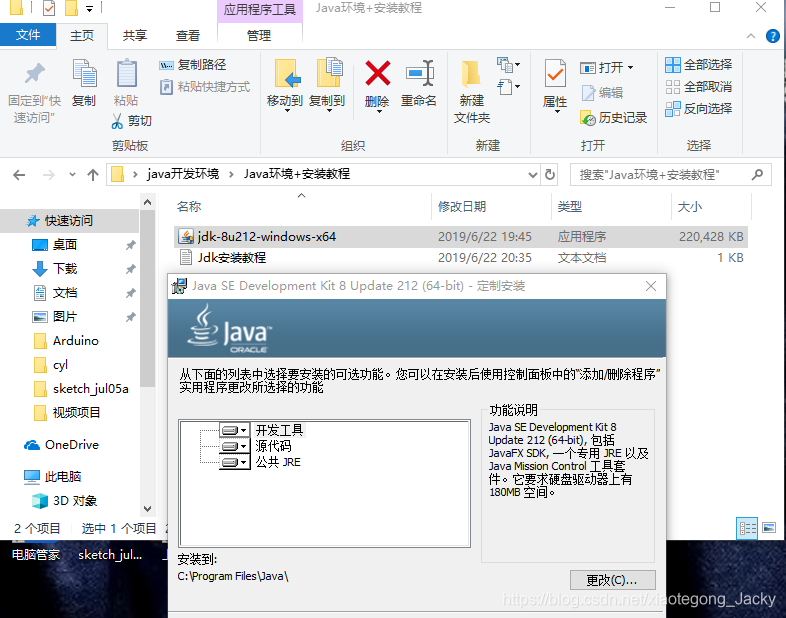Click the Up one level arrow

[x=93, y=175]
